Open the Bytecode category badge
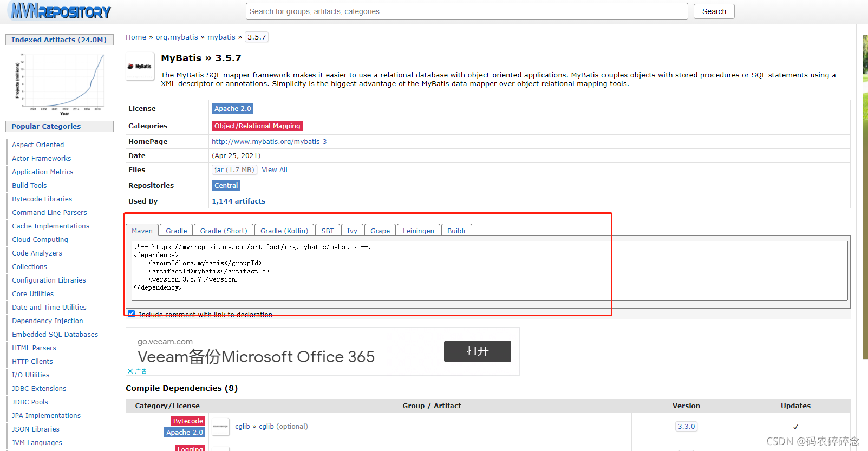The height and width of the screenshot is (451, 868). coord(188,421)
